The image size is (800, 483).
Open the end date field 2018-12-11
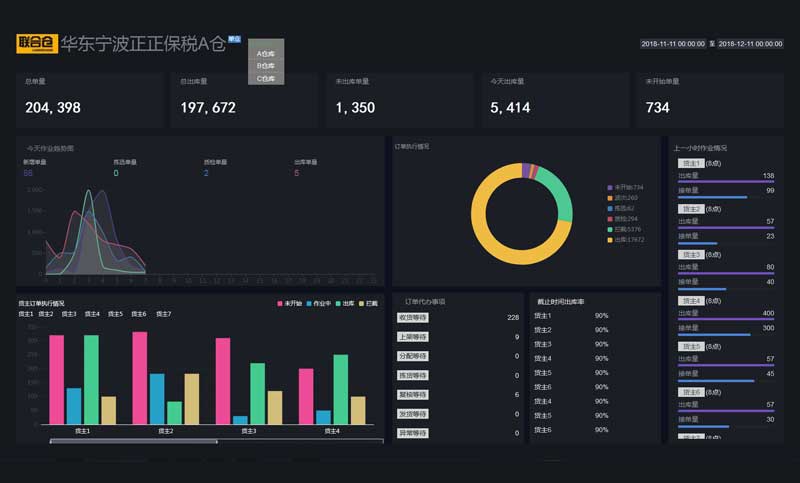coord(750,44)
